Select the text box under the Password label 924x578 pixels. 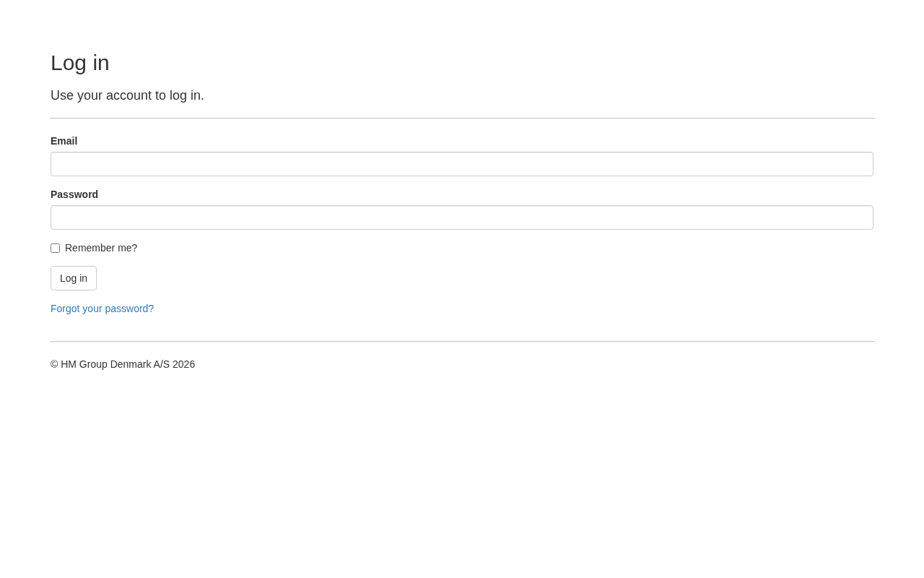(462, 217)
